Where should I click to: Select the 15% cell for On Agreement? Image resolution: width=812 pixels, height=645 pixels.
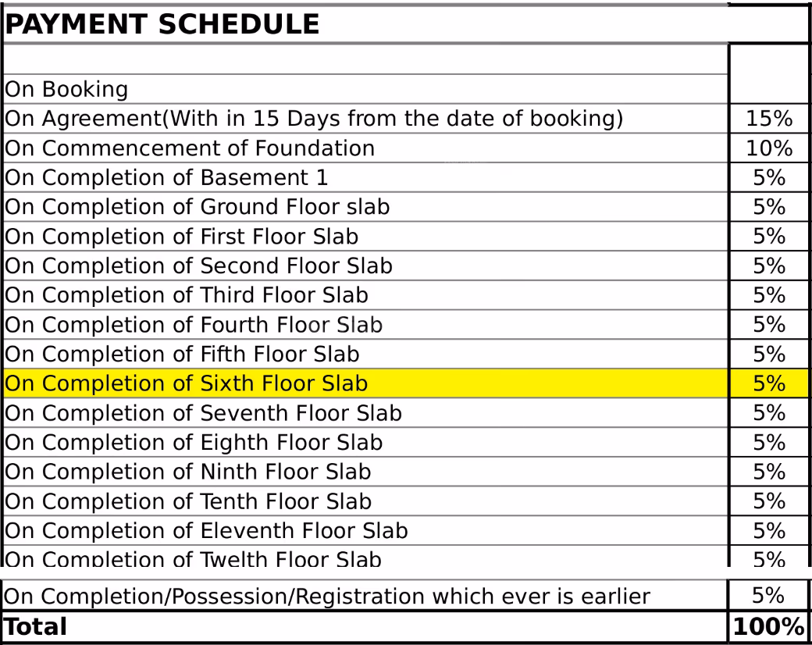click(769, 119)
